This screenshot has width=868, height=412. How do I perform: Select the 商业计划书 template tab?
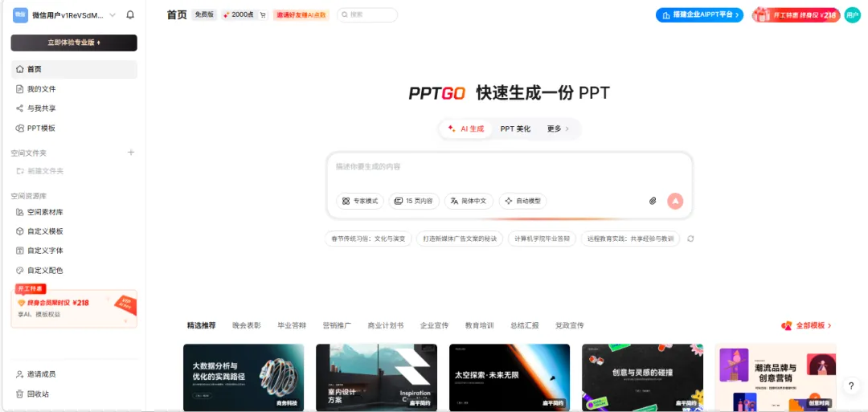[385, 325]
